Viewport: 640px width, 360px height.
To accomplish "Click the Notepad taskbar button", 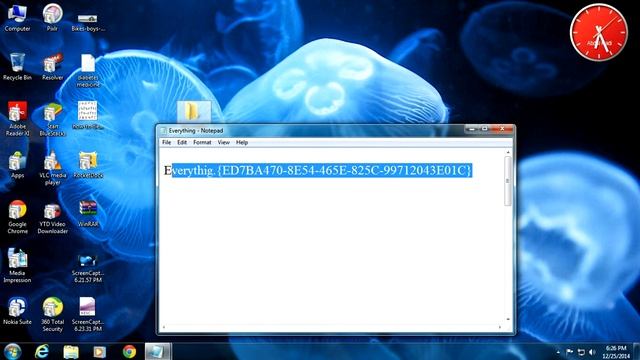I will click(158, 351).
